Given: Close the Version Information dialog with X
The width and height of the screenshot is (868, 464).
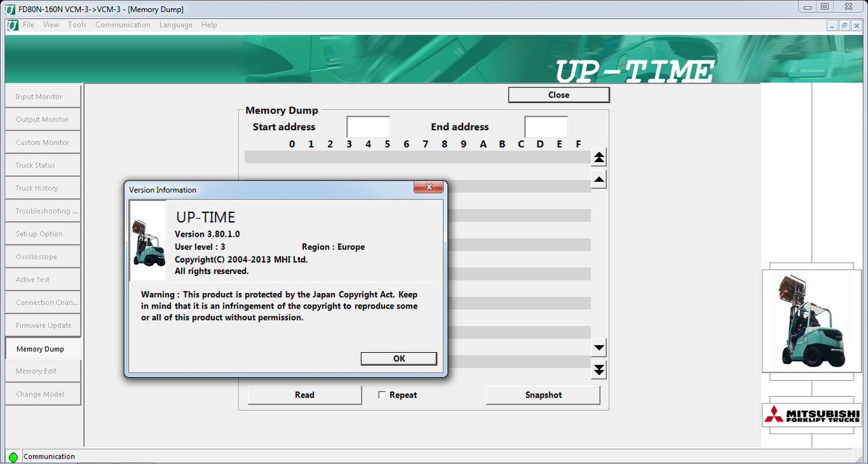Looking at the screenshot, I should 429,188.
